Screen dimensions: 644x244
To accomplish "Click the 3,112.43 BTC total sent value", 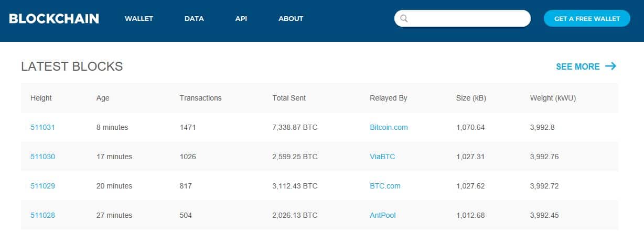I will (295, 186).
